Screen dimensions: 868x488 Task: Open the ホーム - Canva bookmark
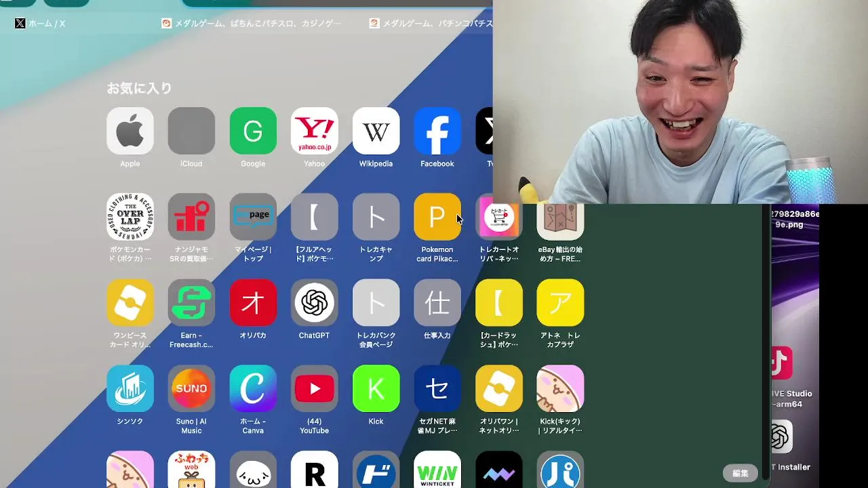click(x=253, y=388)
